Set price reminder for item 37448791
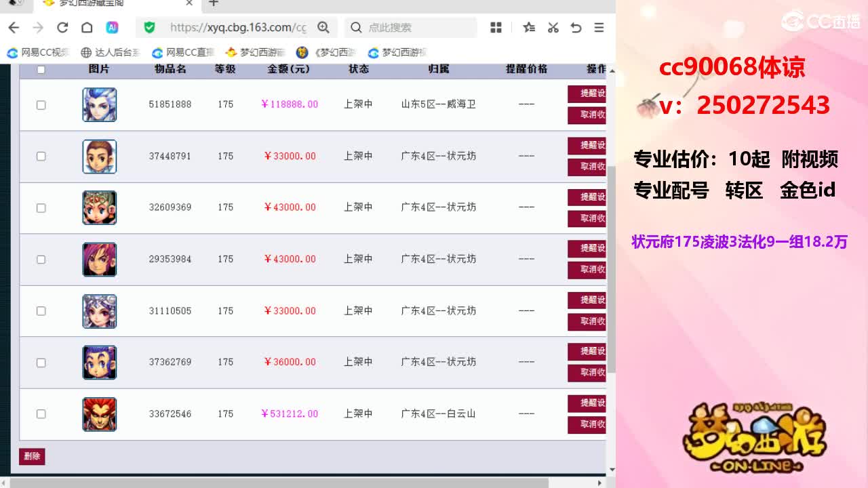This screenshot has height=488, width=868. 587,145
